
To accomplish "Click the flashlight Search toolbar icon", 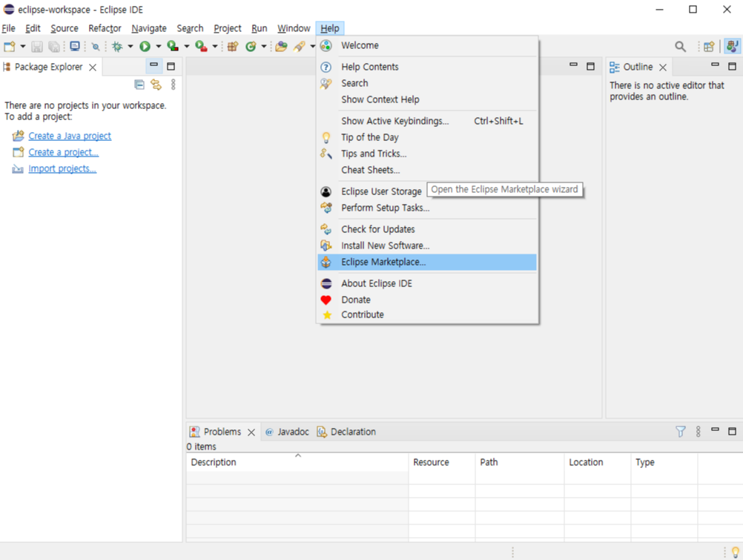I will point(299,47).
